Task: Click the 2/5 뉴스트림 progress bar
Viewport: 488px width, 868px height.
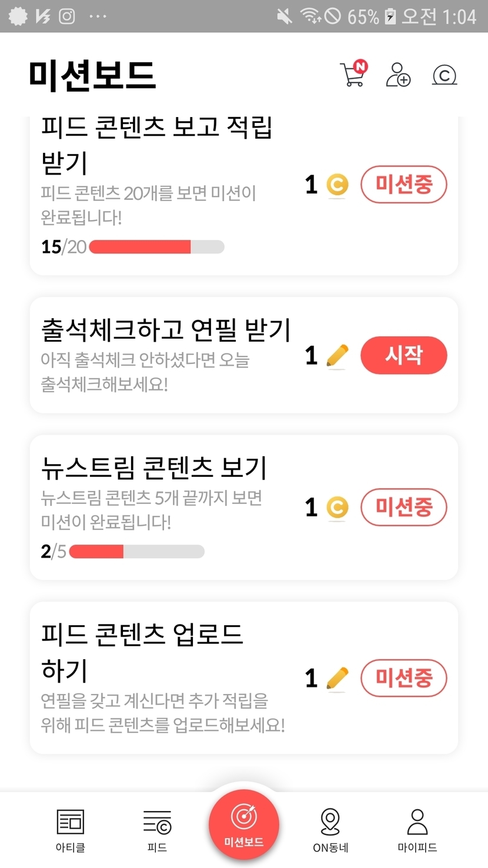Action: click(136, 552)
